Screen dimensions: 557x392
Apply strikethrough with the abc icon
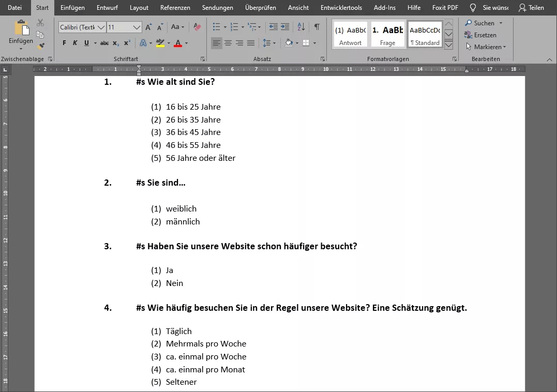(104, 43)
